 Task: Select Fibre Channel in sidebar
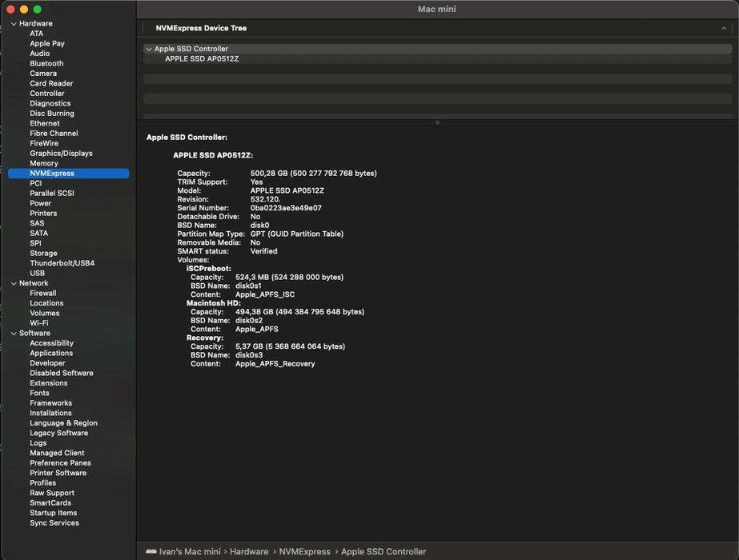pos(54,134)
